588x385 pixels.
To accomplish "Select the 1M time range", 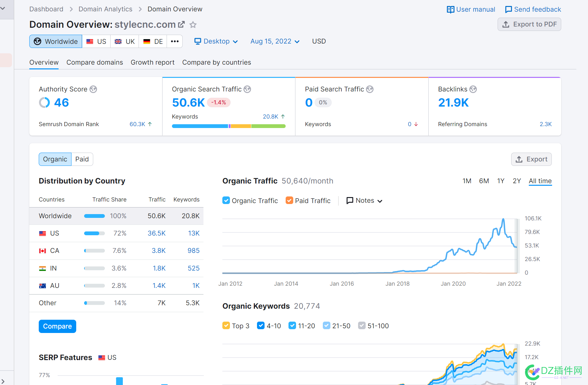I will pyautogui.click(x=467, y=181).
